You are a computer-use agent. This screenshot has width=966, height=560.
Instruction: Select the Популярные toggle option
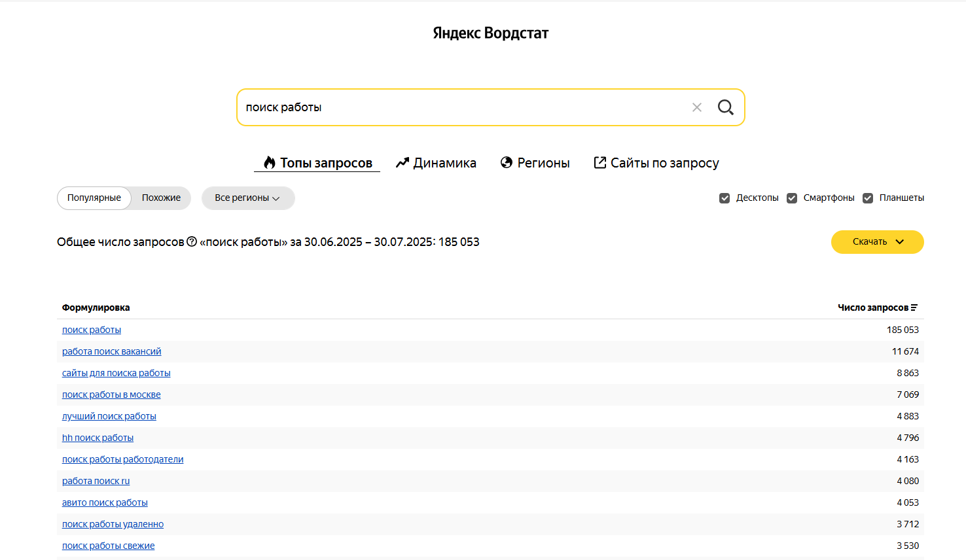(94, 198)
